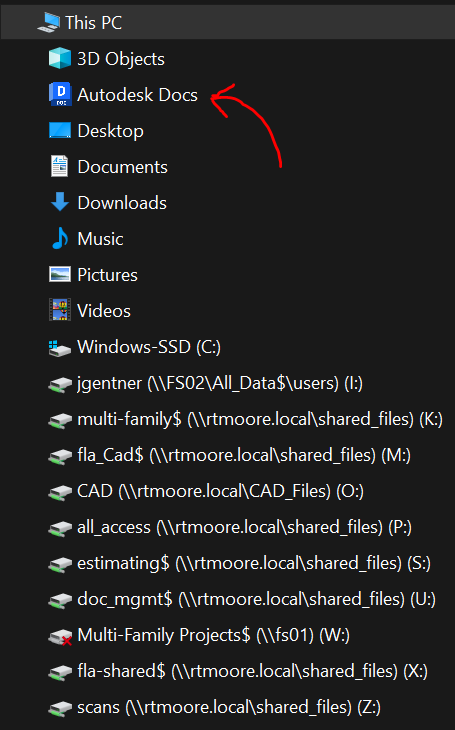This screenshot has width=455, height=730.
Task: Click the 3D Objects cube icon
Action: [60, 58]
